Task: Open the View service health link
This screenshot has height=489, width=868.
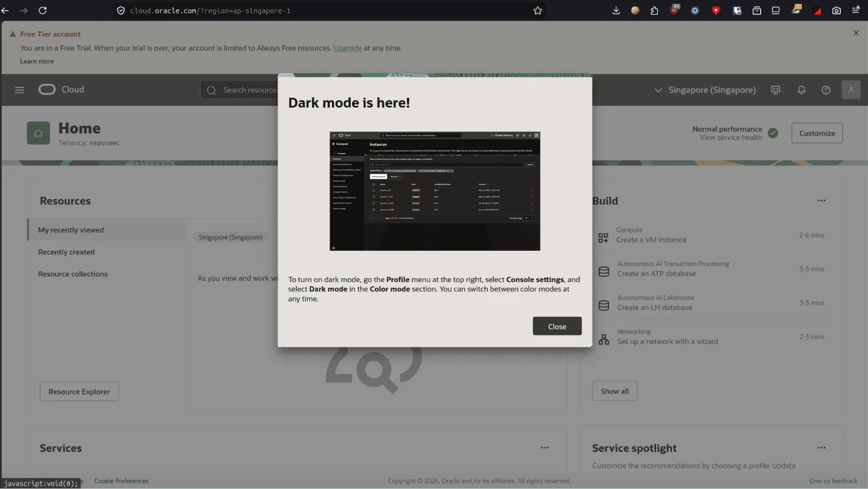Action: [x=731, y=138]
